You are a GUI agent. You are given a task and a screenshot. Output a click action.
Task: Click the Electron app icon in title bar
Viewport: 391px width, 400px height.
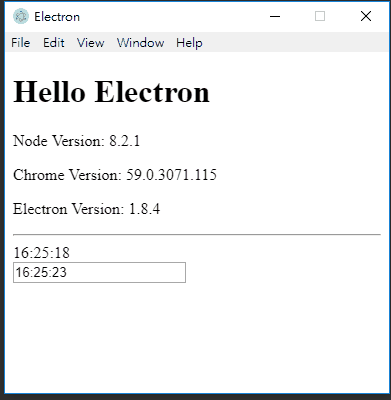point(21,16)
